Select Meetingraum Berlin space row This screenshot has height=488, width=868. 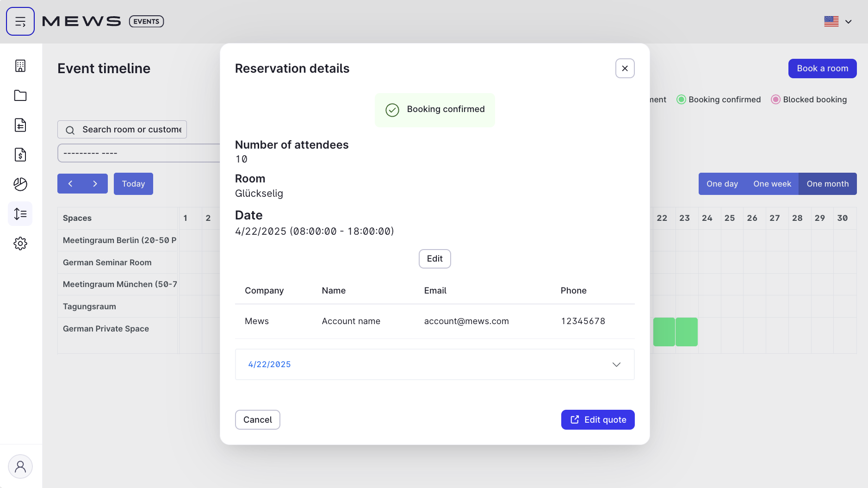coord(118,240)
